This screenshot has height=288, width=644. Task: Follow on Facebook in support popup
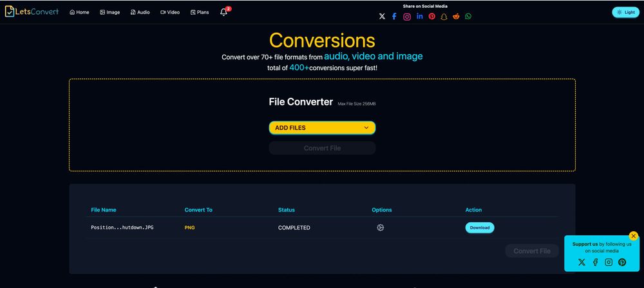tap(595, 262)
